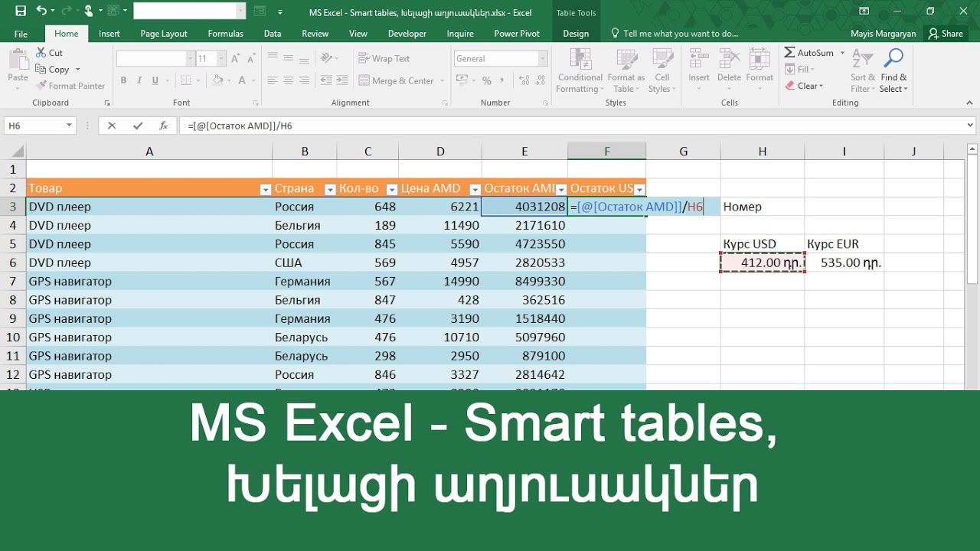The width and height of the screenshot is (980, 551).
Task: Switch to Formulas tab
Action: [226, 34]
